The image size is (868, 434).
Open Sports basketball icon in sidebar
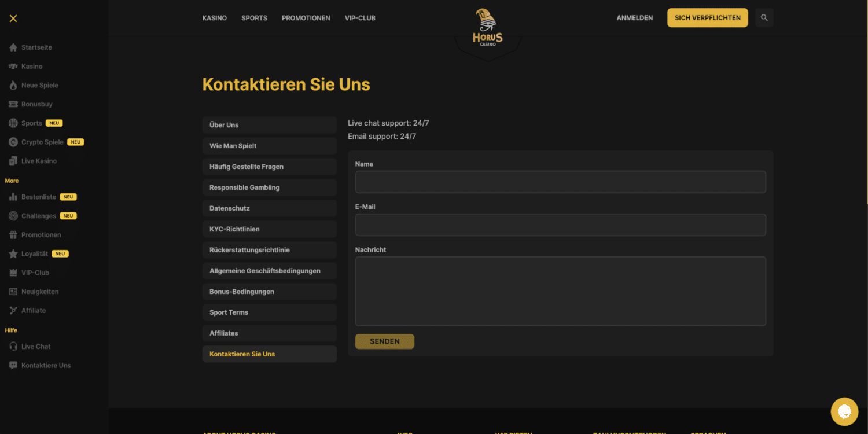point(13,123)
